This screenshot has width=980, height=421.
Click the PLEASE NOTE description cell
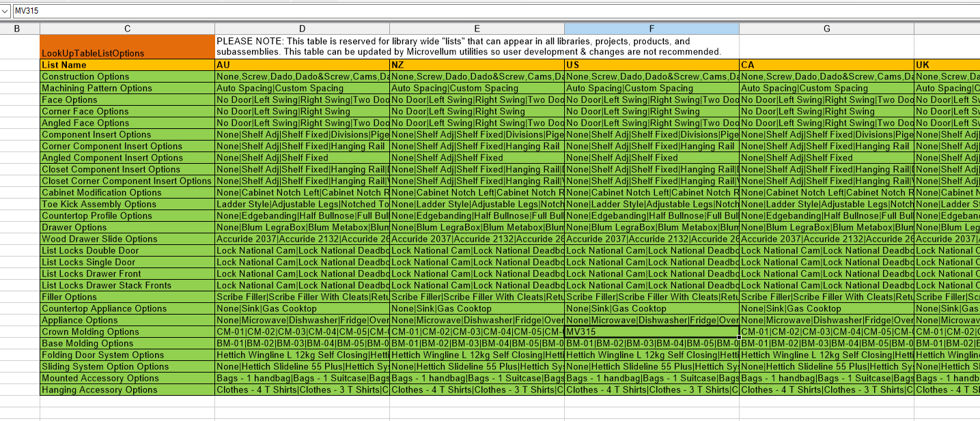477,47
